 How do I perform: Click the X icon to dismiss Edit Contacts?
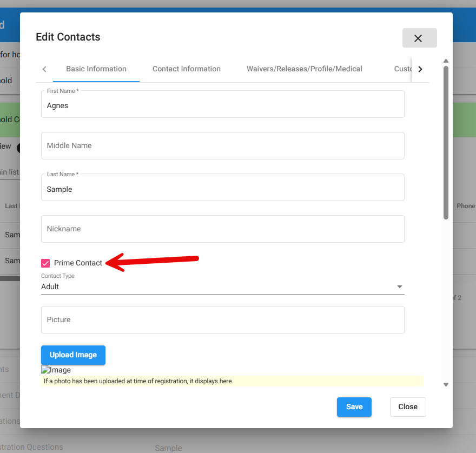[419, 38]
